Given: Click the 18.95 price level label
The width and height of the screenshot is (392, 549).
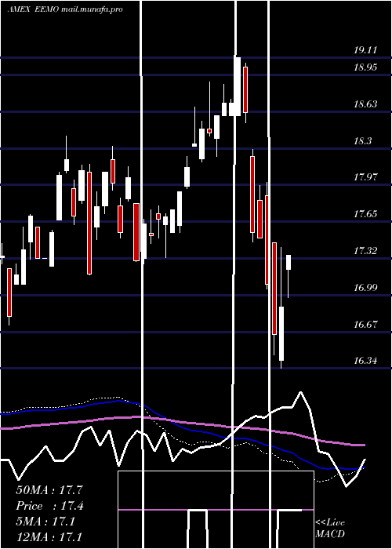Looking at the screenshot, I should pyautogui.click(x=365, y=67).
